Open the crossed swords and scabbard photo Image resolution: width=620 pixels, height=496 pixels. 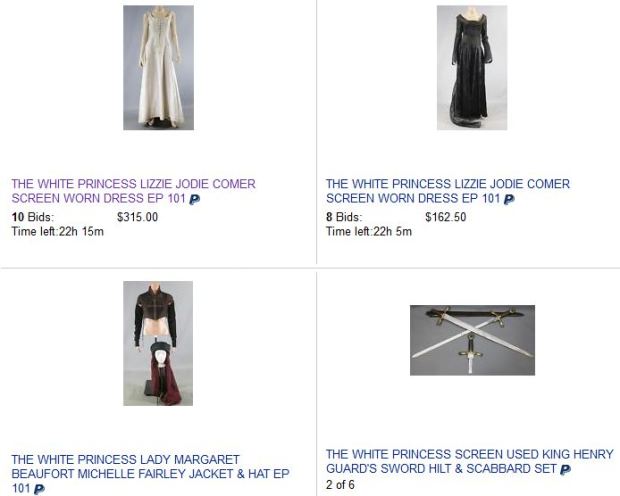[472, 340]
